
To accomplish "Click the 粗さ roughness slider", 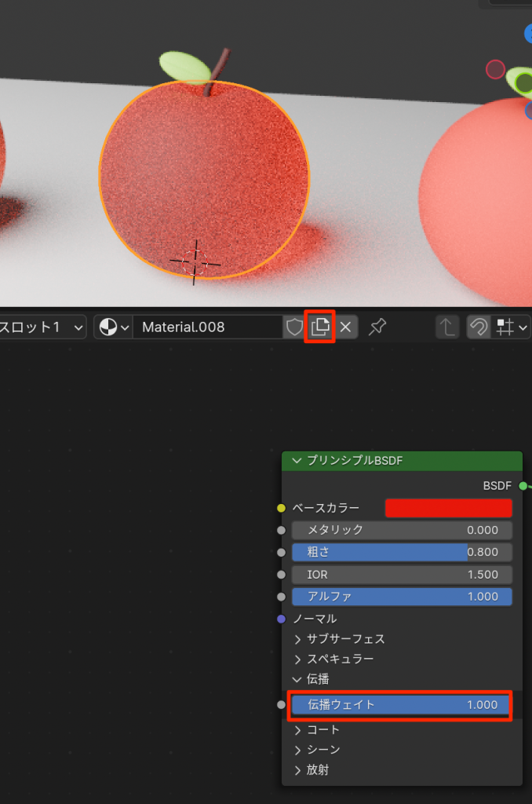I will [402, 552].
